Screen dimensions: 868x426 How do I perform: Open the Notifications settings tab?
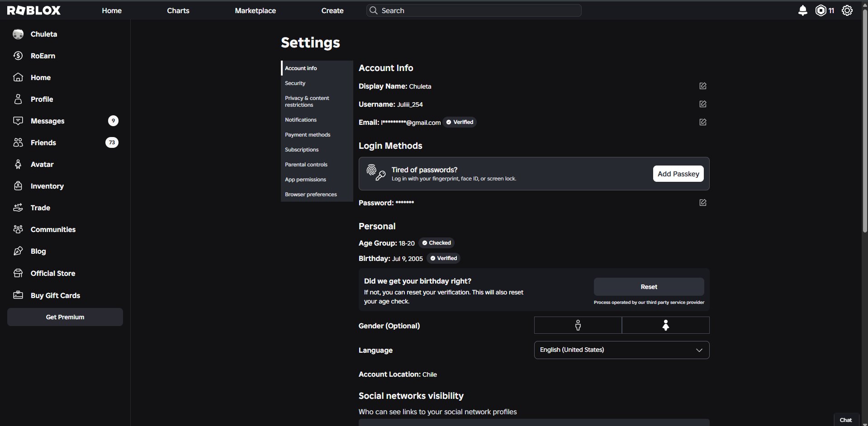[x=317, y=120]
